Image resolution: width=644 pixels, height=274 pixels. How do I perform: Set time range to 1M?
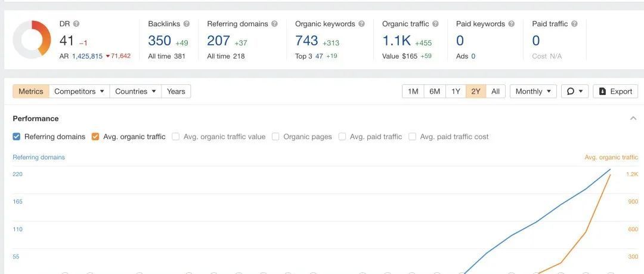click(413, 91)
